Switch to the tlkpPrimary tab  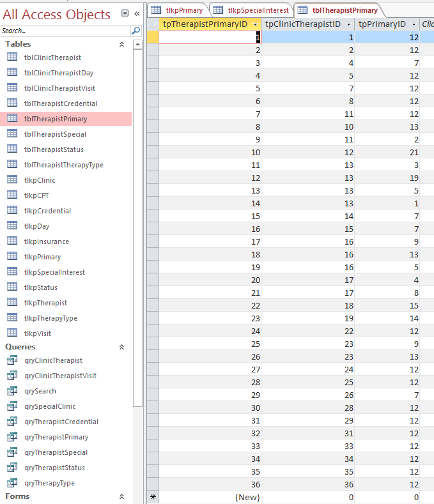[178, 10]
